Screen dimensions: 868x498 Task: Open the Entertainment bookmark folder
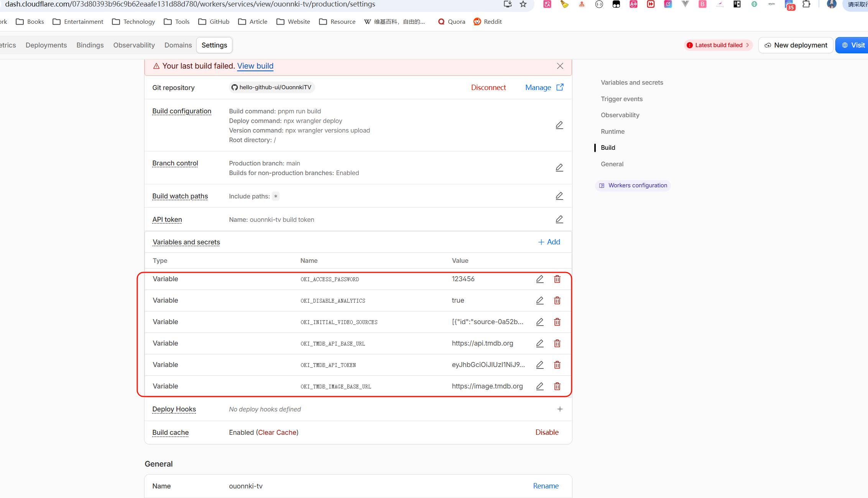point(78,22)
